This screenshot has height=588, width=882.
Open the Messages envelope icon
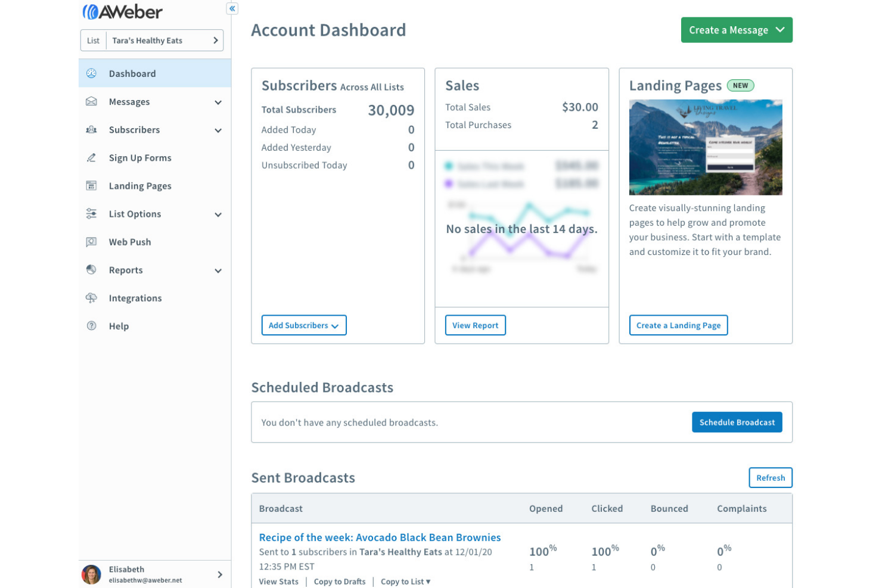[x=91, y=101]
